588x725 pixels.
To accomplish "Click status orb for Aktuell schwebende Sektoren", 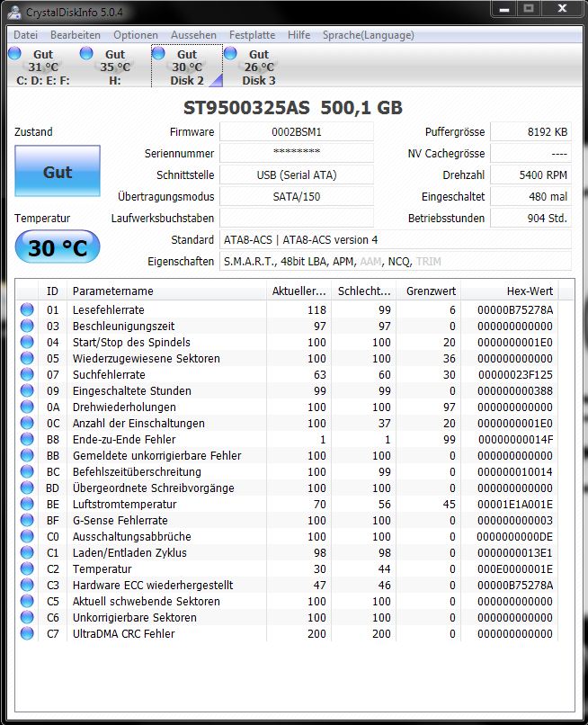I will 27,601.
